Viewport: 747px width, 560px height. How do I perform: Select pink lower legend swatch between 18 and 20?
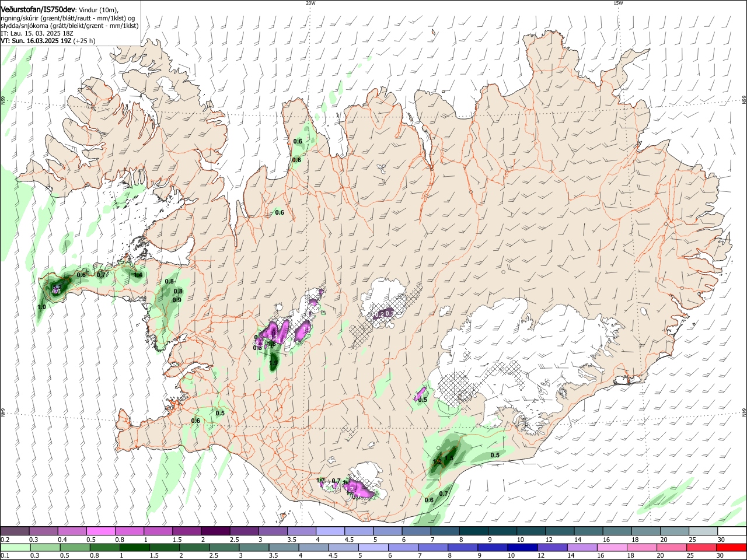tap(643, 547)
